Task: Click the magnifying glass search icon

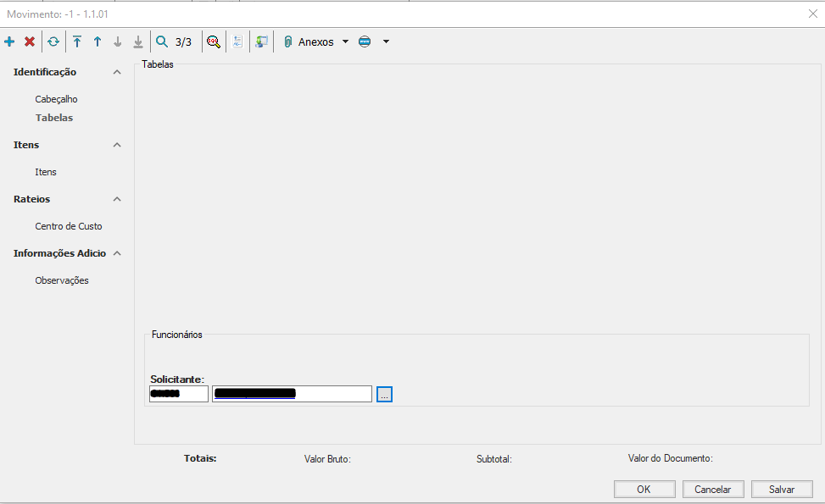Action: (162, 42)
